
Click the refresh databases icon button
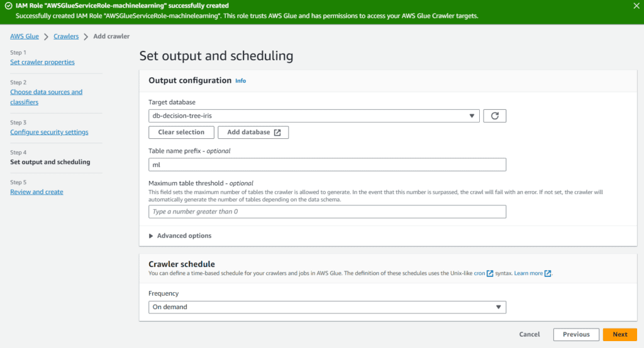(x=494, y=116)
